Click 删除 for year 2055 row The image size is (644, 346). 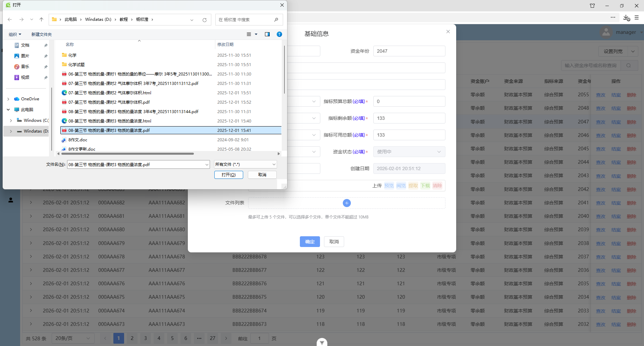pyautogui.click(x=632, y=95)
